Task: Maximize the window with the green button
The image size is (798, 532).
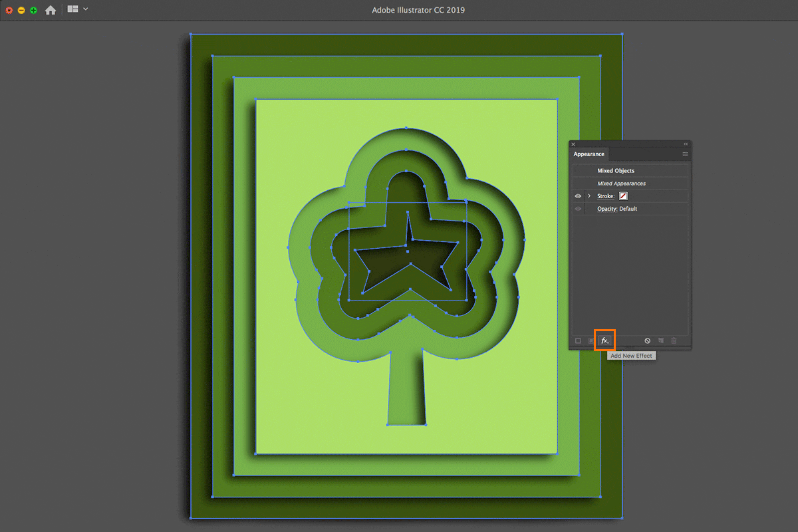Action: coord(33,11)
